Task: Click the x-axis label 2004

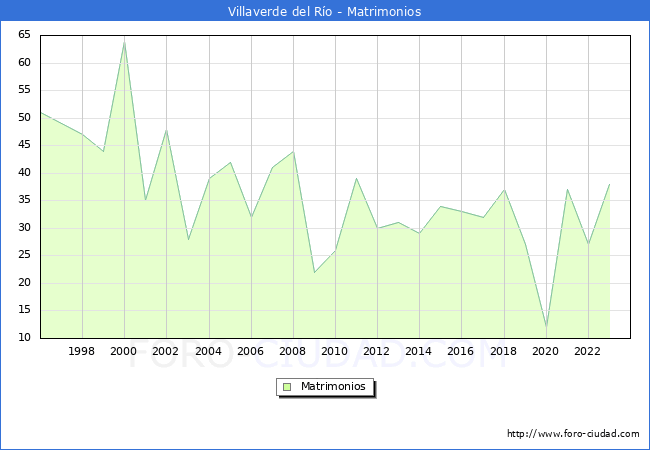Action: 209,351
